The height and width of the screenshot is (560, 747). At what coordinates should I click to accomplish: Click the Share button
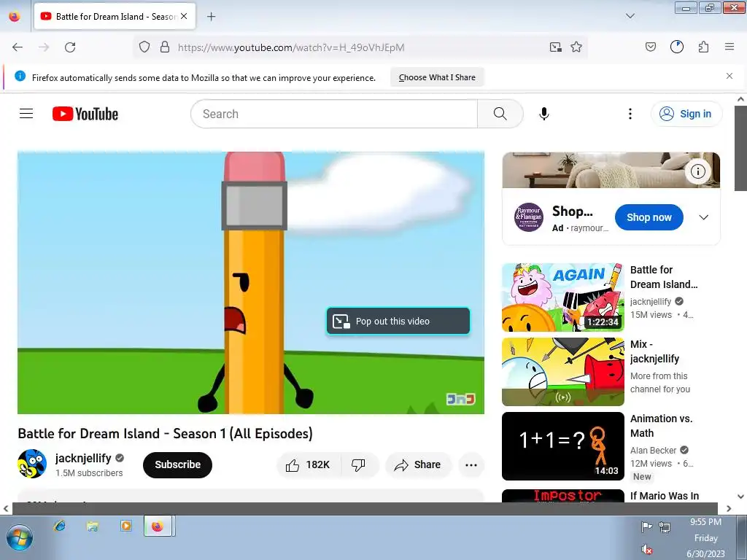(x=418, y=464)
